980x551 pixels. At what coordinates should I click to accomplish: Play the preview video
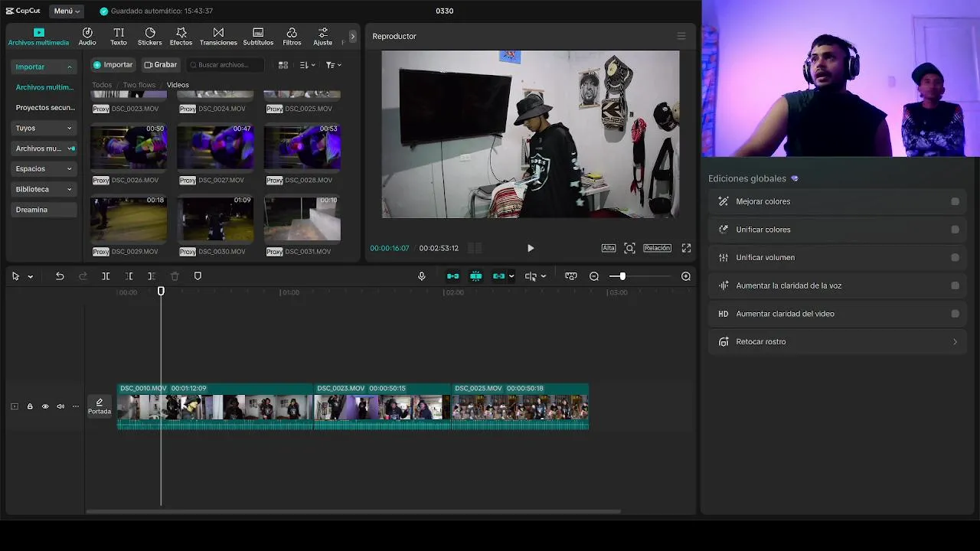(x=531, y=248)
